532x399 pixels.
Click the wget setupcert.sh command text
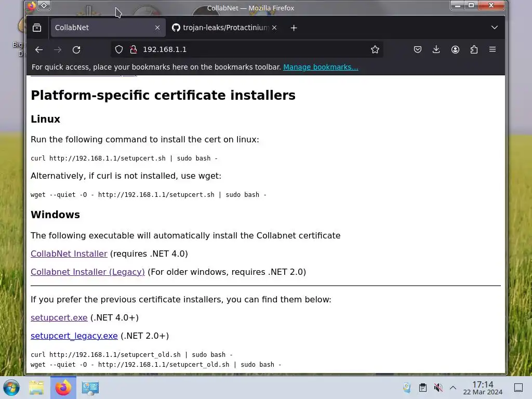pos(149,195)
